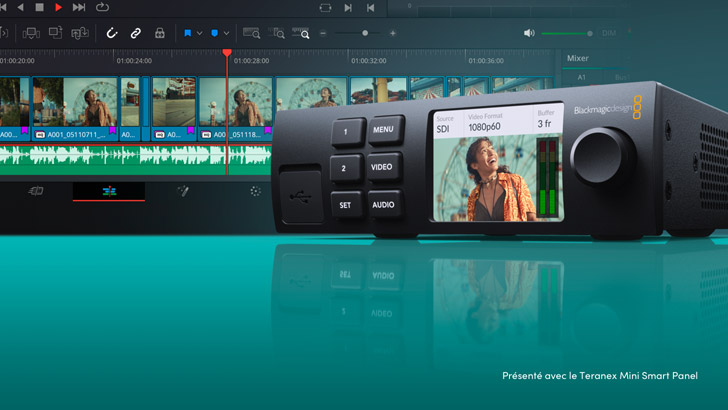Click the full extent zoom icon
The image size is (728, 410).
coord(252,33)
